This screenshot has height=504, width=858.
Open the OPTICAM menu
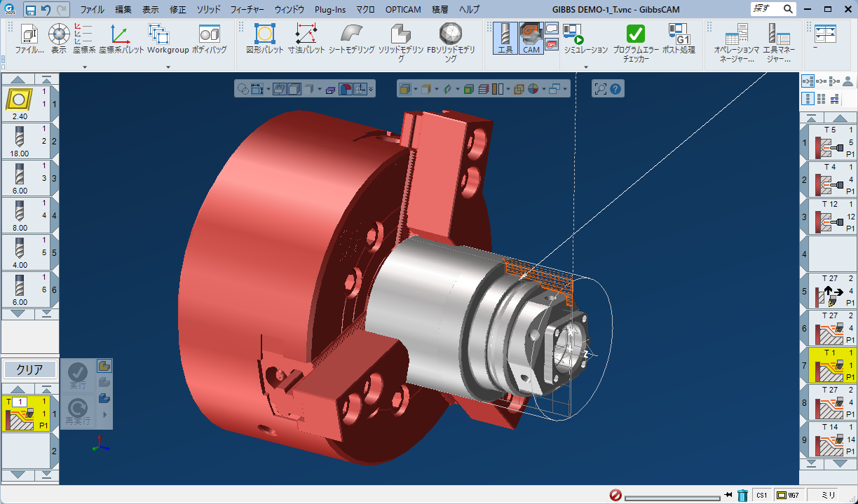coord(405,10)
